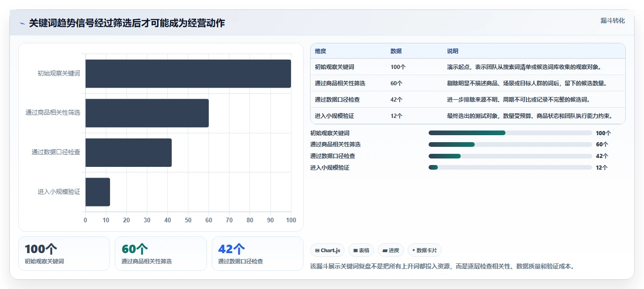Click the 初始观察关键词 progress bar
644x289 pixels.
coord(510,133)
